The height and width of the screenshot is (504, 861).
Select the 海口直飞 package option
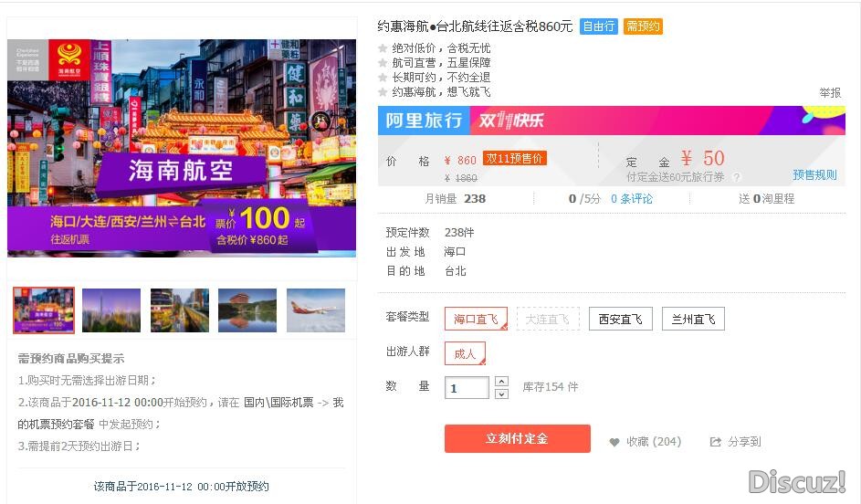coord(476,319)
